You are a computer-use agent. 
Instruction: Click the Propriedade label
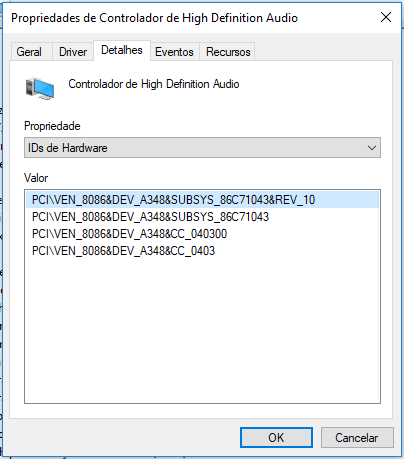(x=52, y=126)
